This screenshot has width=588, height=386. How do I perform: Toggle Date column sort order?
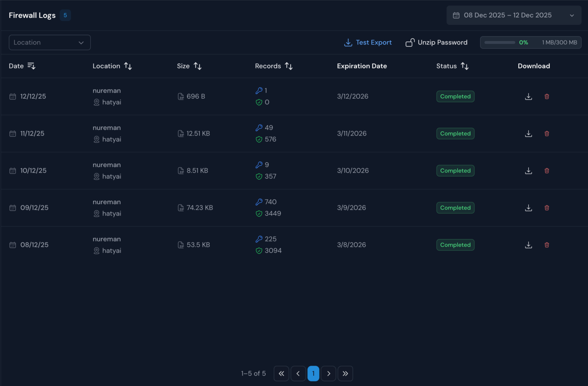point(31,66)
